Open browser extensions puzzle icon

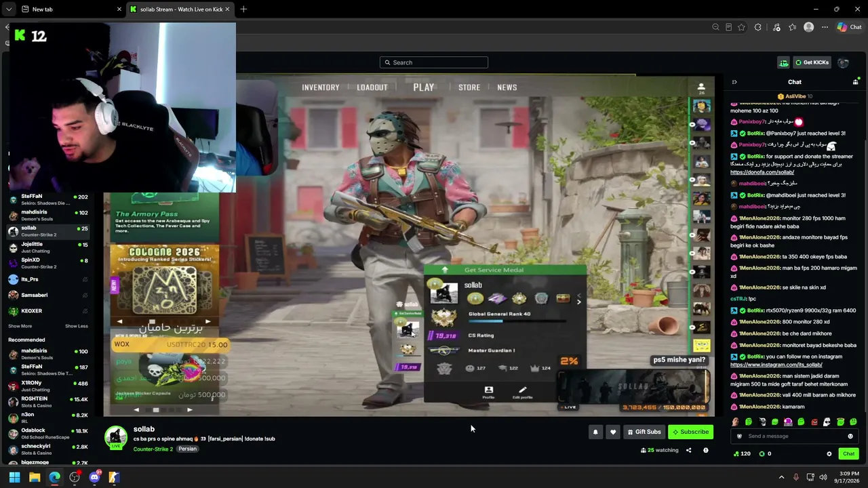click(x=758, y=27)
